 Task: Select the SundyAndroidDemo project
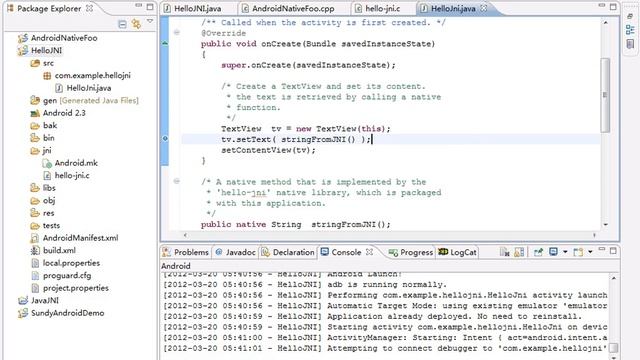[67, 313]
